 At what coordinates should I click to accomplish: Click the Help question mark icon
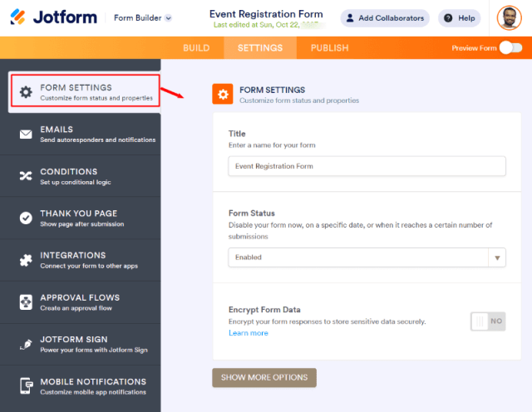pos(448,18)
